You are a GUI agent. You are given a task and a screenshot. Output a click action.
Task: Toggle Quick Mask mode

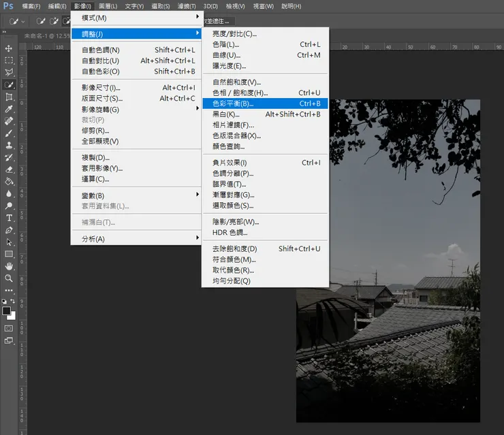point(9,328)
